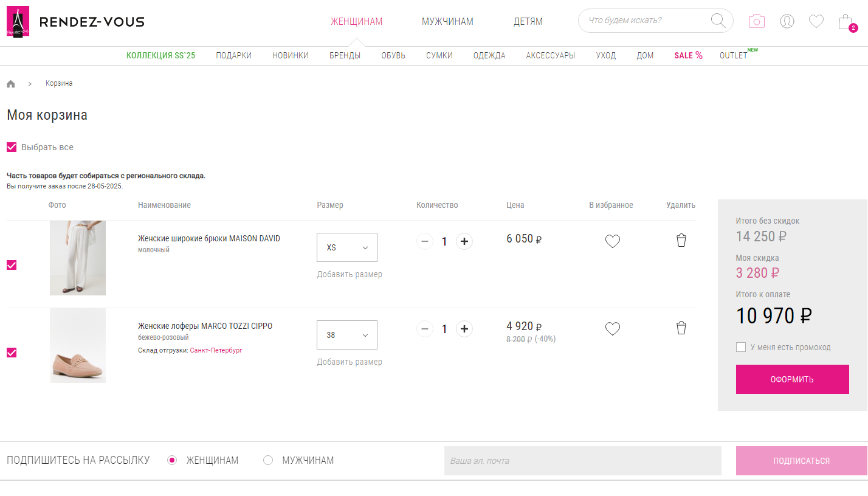The width and height of the screenshot is (868, 496).
Task: Decrease quantity of MAISON DAVID trousers
Action: point(425,241)
